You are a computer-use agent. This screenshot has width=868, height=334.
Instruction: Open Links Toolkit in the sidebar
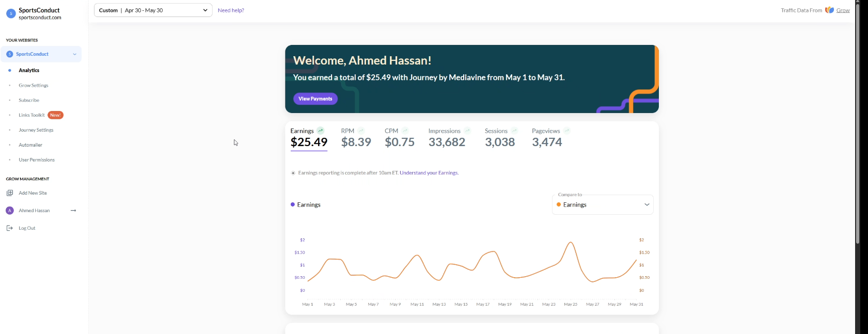point(31,115)
